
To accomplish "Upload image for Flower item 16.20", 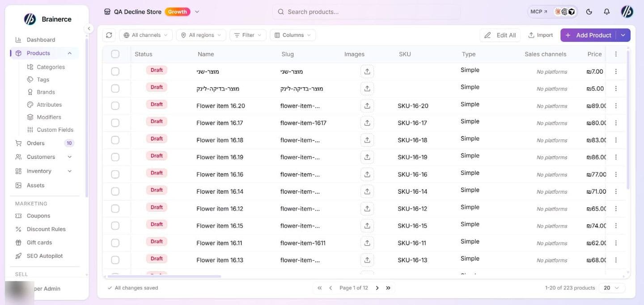I will (367, 106).
